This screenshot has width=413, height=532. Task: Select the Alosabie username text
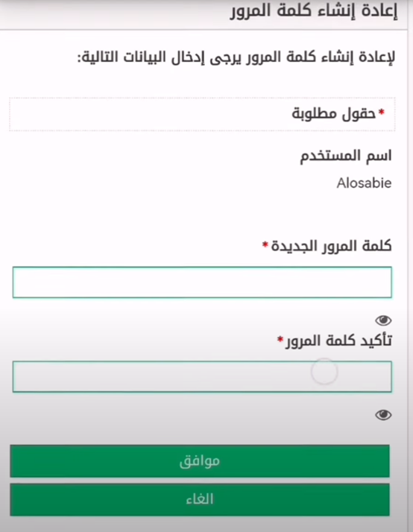364,183
